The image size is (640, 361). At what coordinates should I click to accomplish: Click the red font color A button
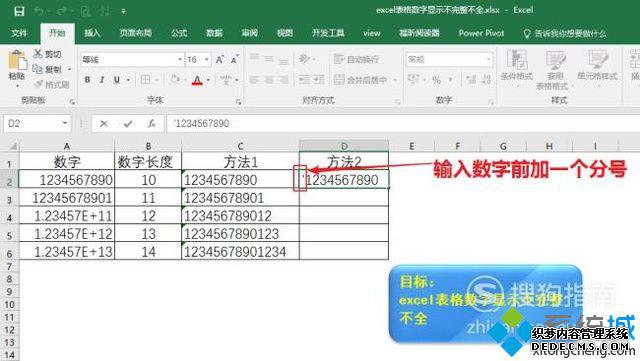pyautogui.click(x=198, y=80)
